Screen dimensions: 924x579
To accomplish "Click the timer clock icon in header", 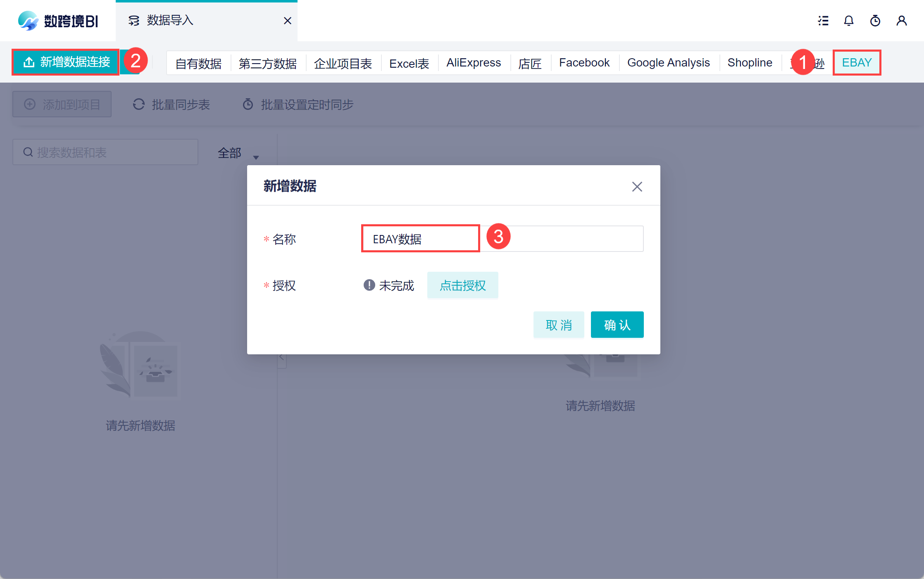I will 875,21.
